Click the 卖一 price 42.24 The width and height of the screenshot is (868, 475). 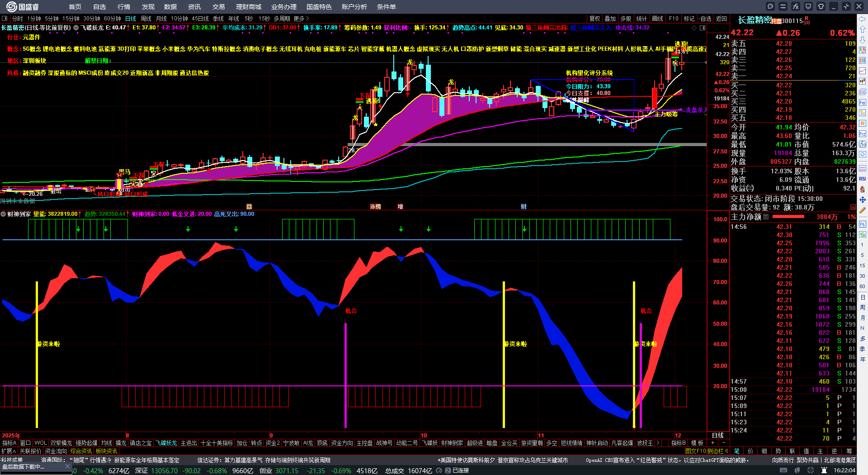tap(784, 76)
